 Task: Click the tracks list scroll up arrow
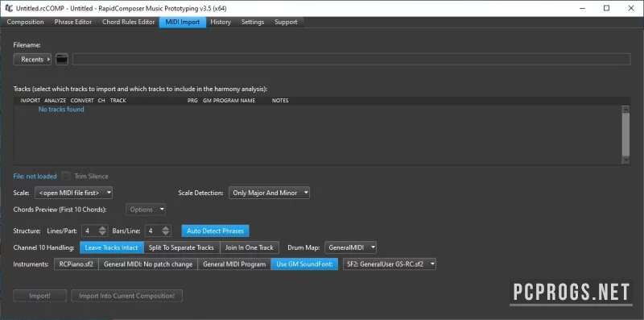pos(625,110)
